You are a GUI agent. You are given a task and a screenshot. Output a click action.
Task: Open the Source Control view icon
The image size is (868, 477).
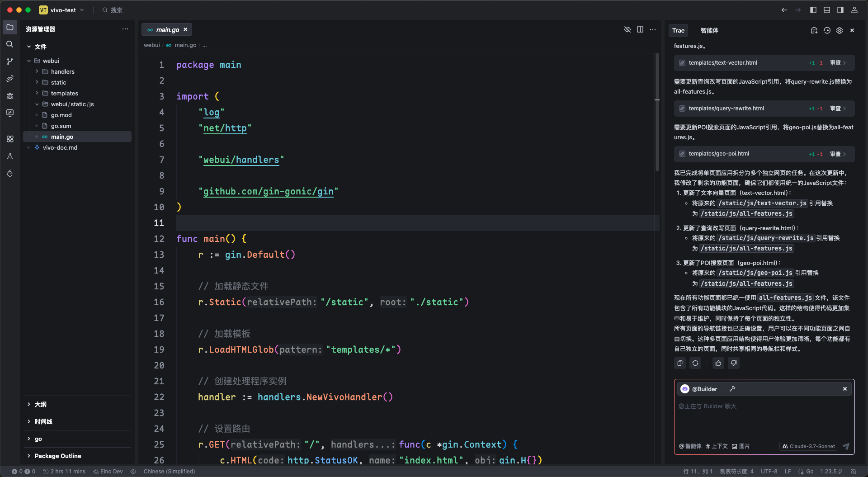tap(10, 61)
